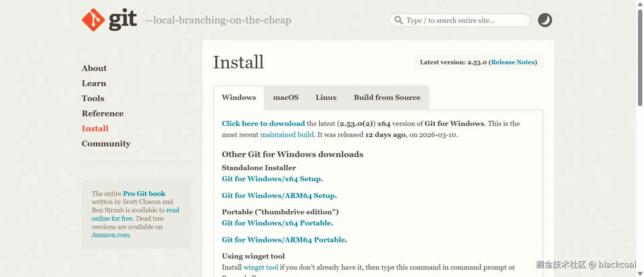This screenshot has width=644, height=277.
Task: Click the scrollbar up arrow
Action: coord(640,4)
